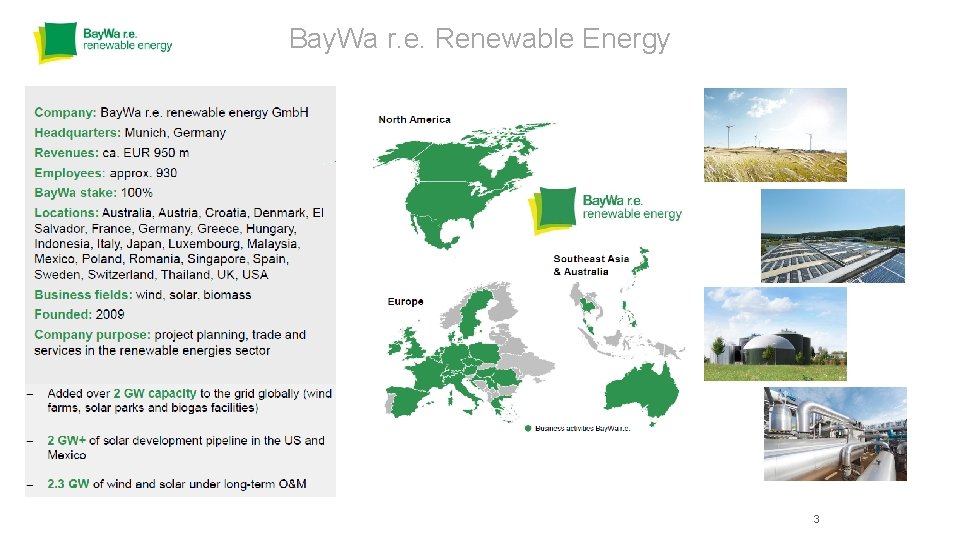Select the Revenues: ca. EUR 950 m line
Viewport: 960px width, 540px height.
tap(111, 153)
